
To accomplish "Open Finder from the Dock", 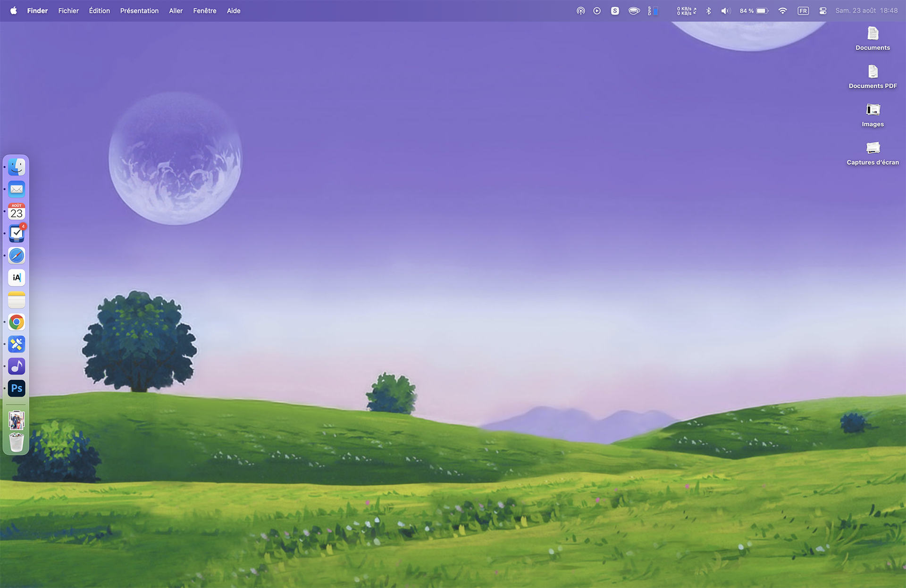I will [17, 167].
